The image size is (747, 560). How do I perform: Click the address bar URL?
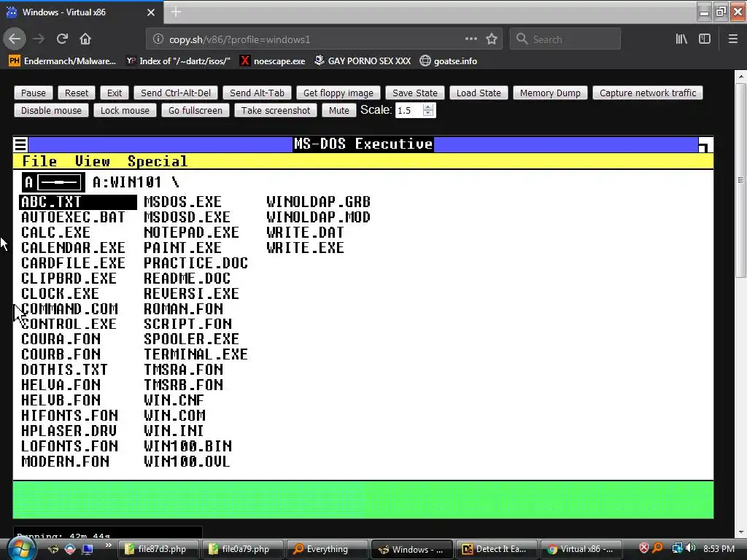click(x=239, y=39)
